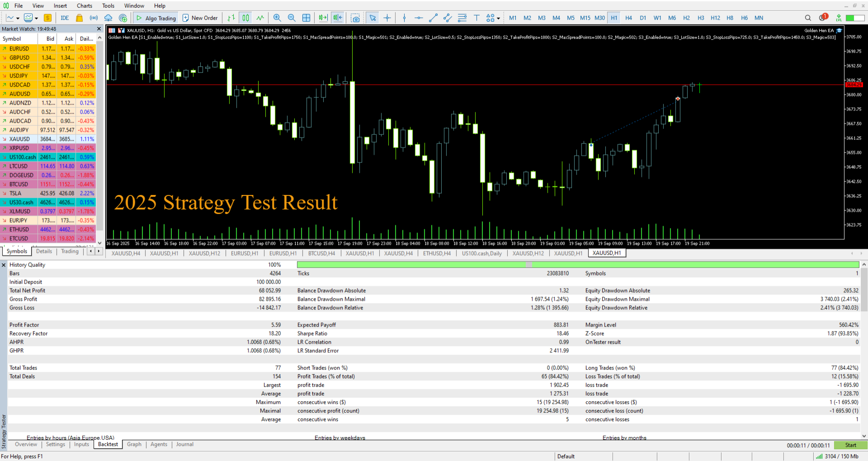Image resolution: width=868 pixels, height=461 pixels.
Task: Open the profiles dropdown next to chart icon
Action: (x=36, y=18)
